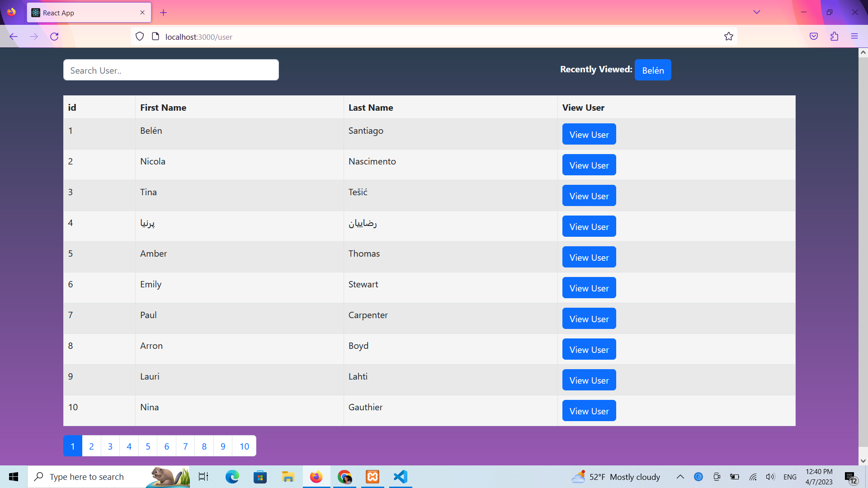Go to pagination page 7
Screen dimensions: 868x488
[x=185, y=446]
